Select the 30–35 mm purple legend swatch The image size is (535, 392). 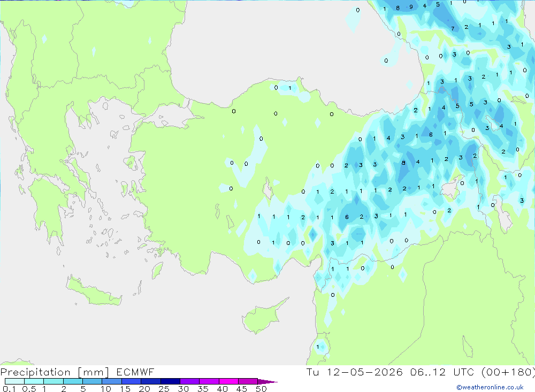[x=190, y=381]
